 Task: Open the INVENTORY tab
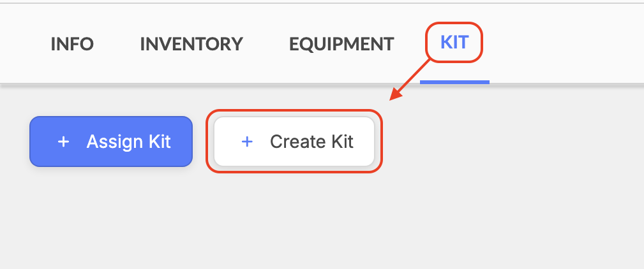pos(191,44)
